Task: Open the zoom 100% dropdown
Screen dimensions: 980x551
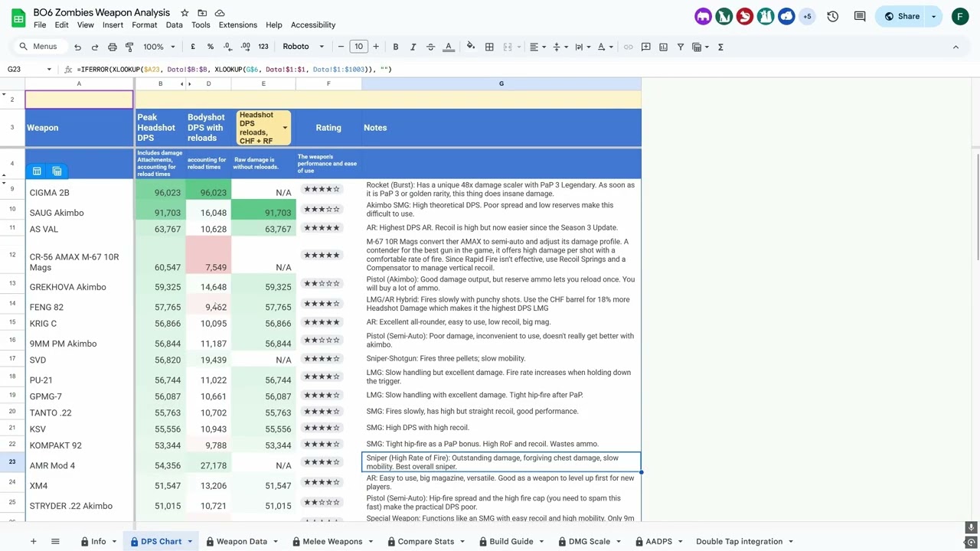Action: pos(159,47)
